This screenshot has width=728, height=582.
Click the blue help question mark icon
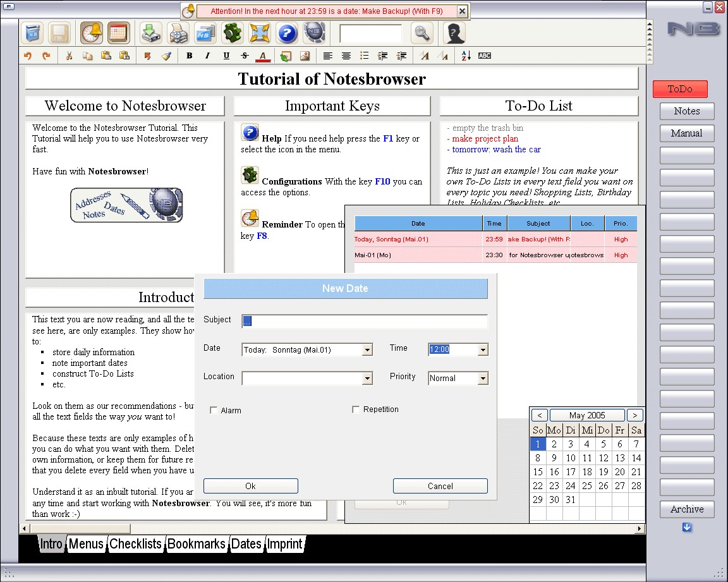287,33
